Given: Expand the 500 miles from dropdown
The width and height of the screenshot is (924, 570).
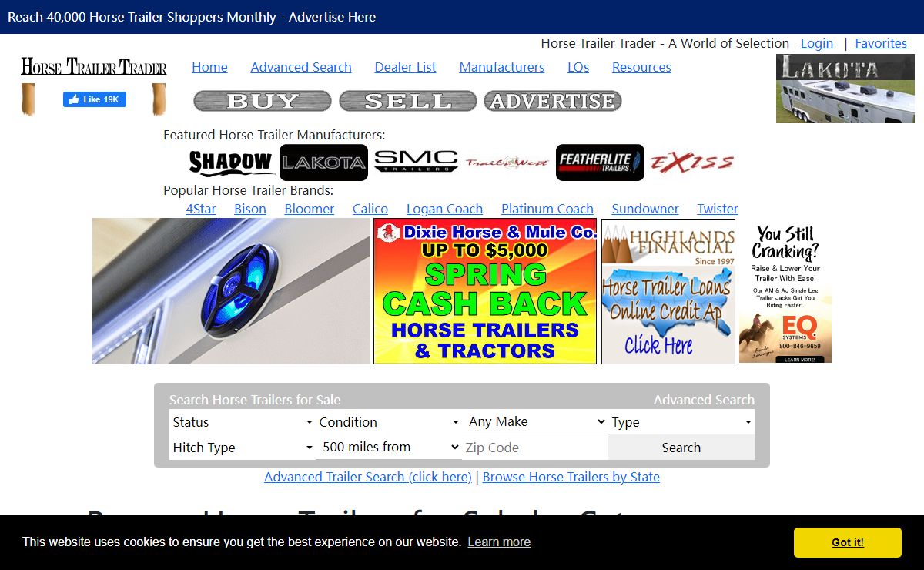Looking at the screenshot, I should (389, 447).
